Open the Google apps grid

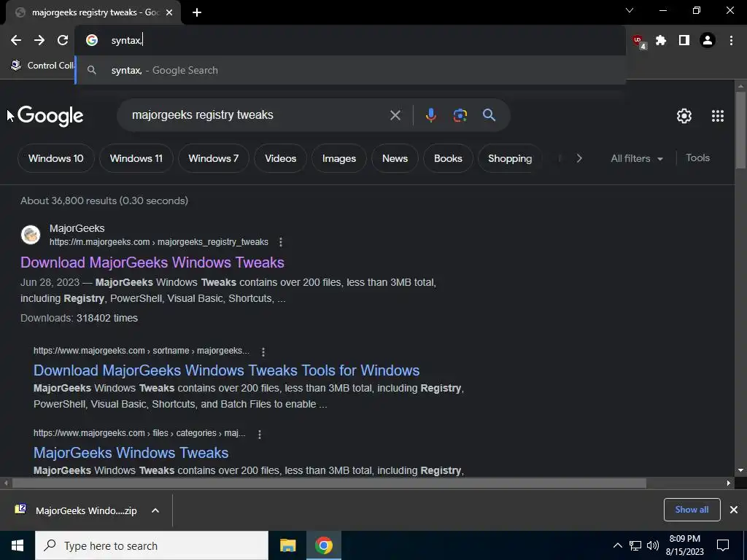718,116
